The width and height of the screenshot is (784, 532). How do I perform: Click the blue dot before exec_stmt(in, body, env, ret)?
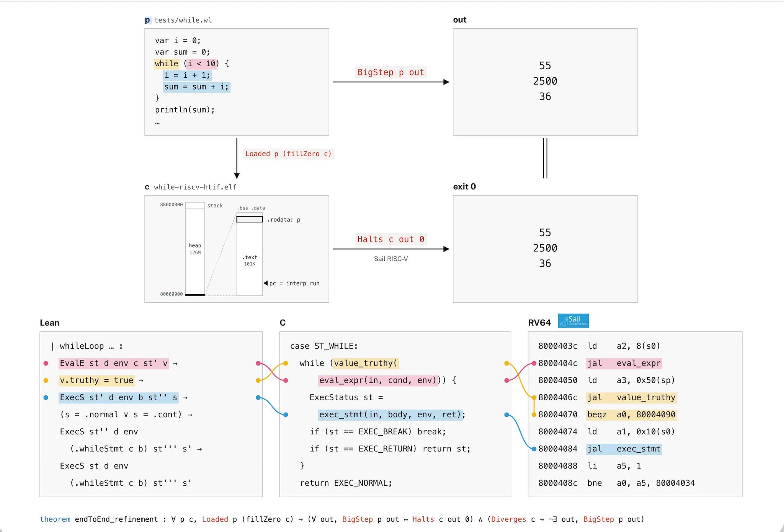(x=286, y=415)
